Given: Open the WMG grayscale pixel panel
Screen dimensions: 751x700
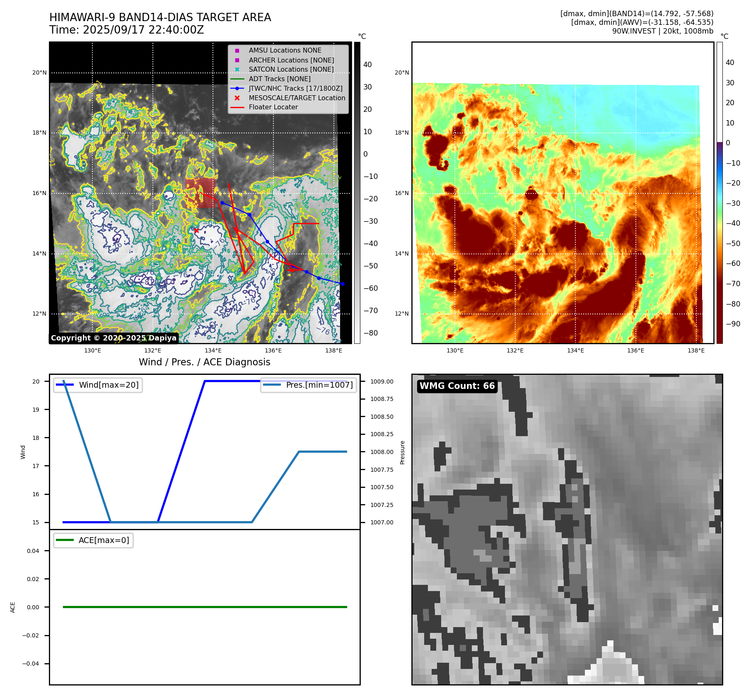Looking at the screenshot, I should point(567,529).
